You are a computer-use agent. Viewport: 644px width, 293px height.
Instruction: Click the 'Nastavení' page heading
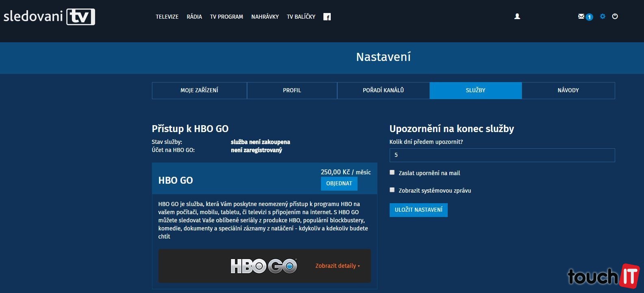pos(384,57)
